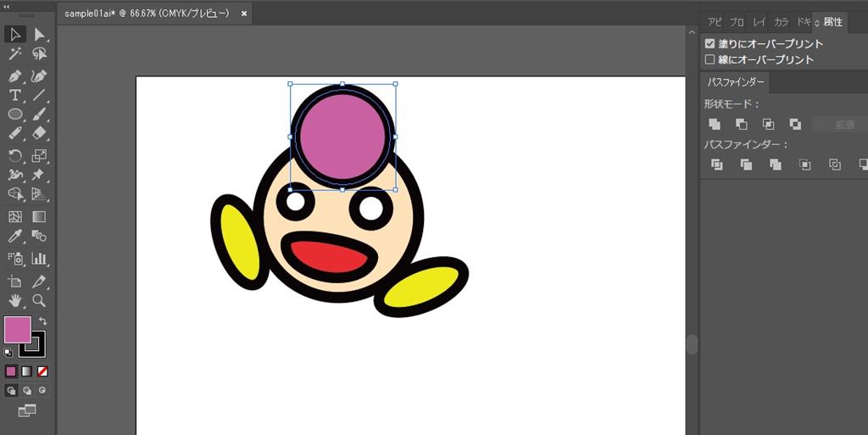Select the Direct Selection tool
This screenshot has width=868, height=435.
[x=39, y=34]
